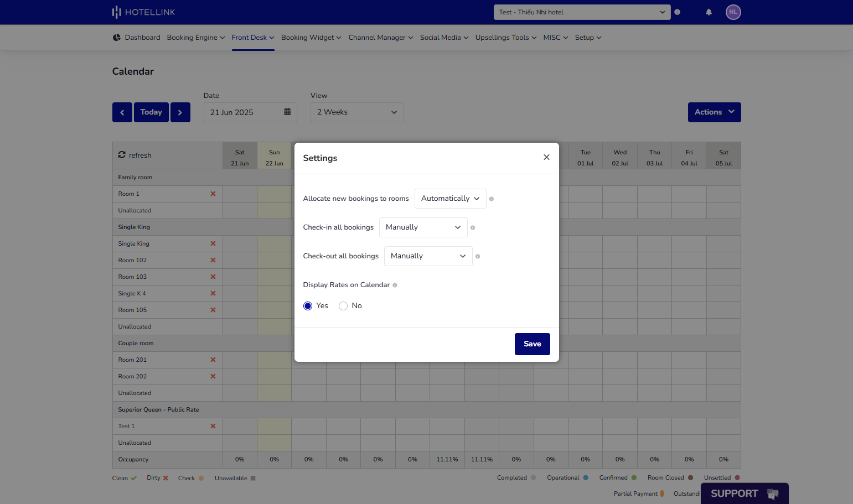The image size is (853, 504).
Task: Open the hotel selector dropdown
Action: coord(582,12)
